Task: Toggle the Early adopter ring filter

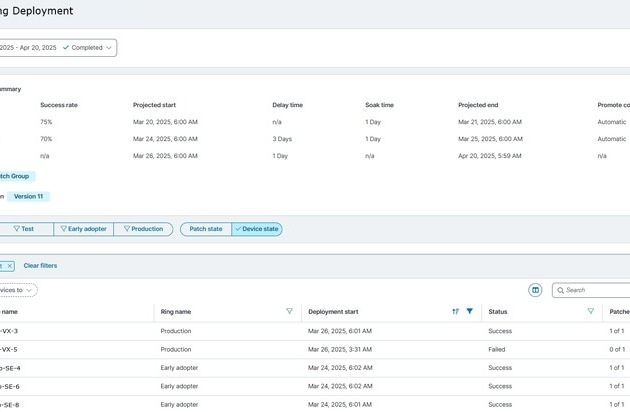Action: click(x=84, y=229)
